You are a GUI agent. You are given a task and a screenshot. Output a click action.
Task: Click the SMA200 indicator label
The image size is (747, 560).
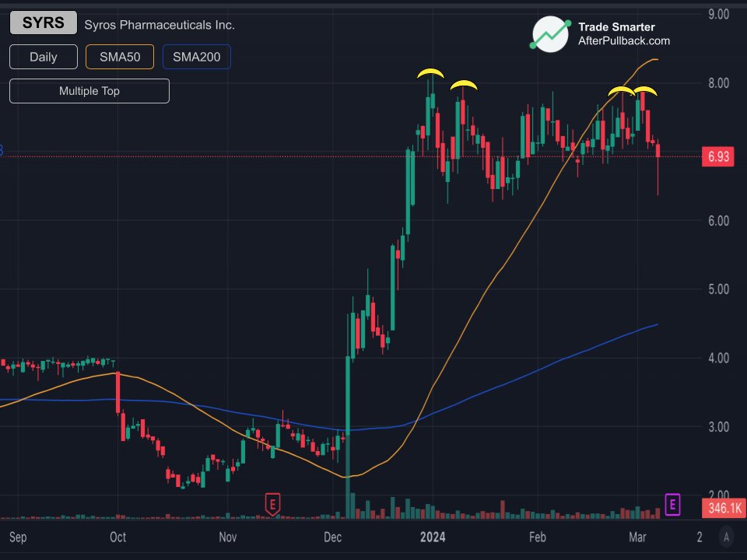196,57
